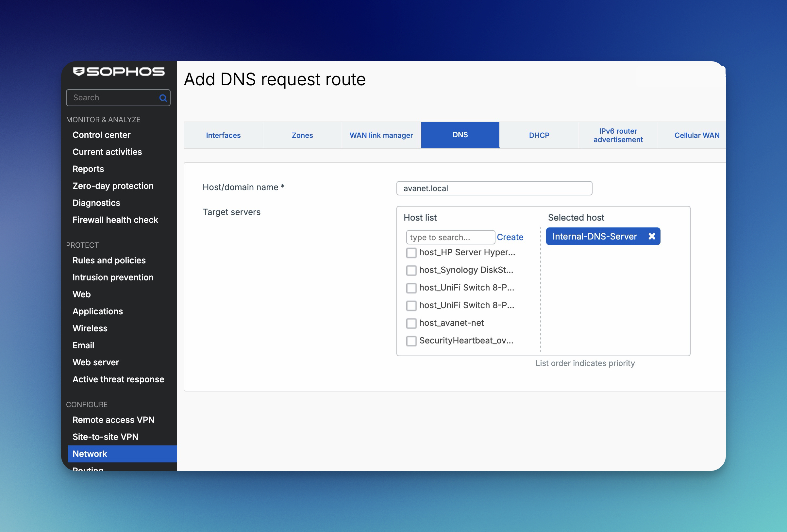Open Applications in the sidebar
The image size is (787, 532).
point(97,311)
